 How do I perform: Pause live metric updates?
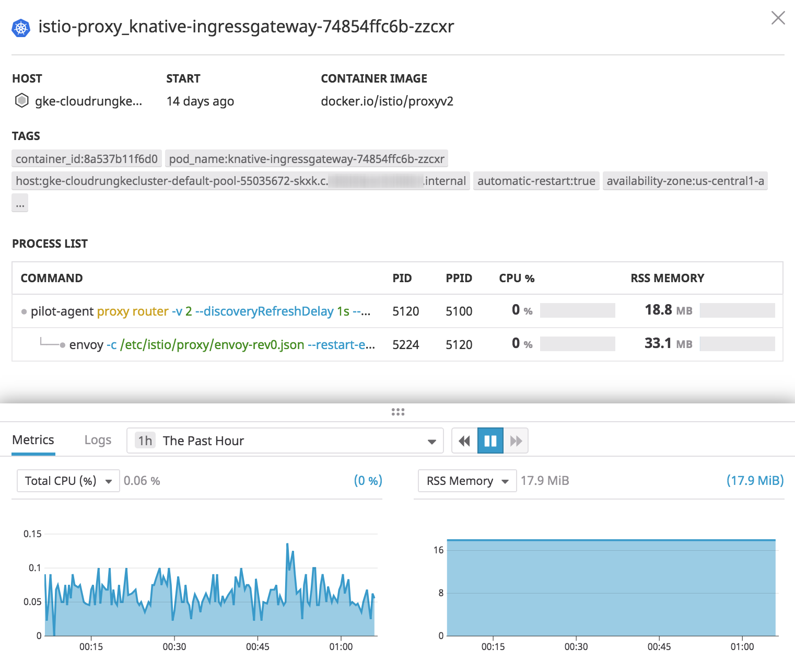pyautogui.click(x=490, y=441)
